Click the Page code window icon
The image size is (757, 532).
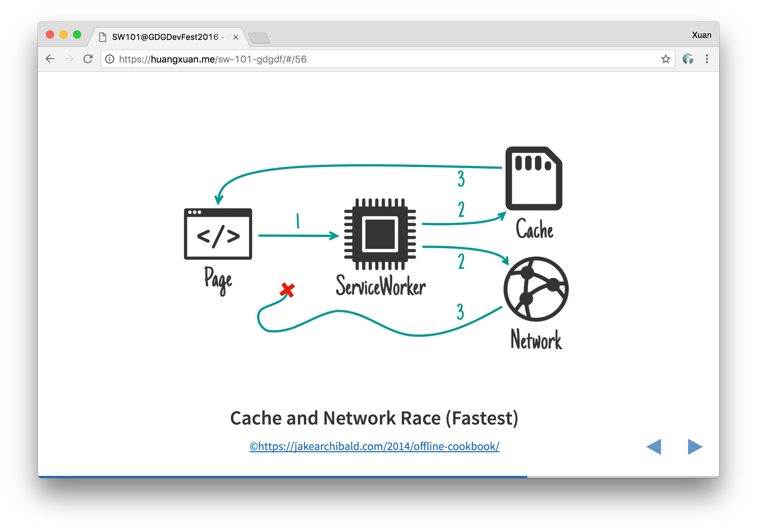[218, 234]
